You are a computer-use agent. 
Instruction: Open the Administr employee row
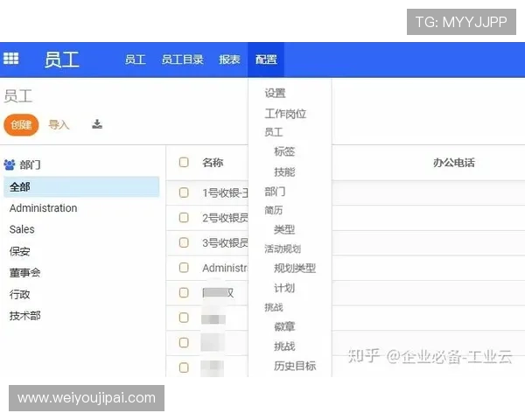[225, 268]
